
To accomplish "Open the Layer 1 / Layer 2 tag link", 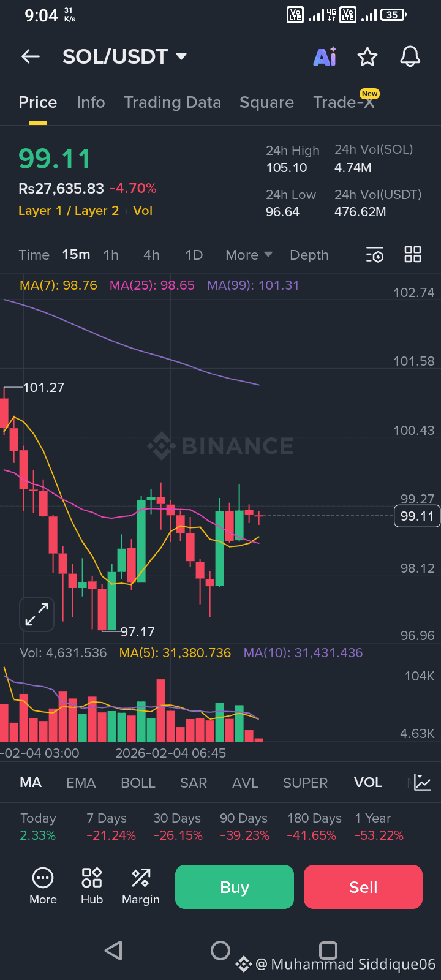I will 69,211.
